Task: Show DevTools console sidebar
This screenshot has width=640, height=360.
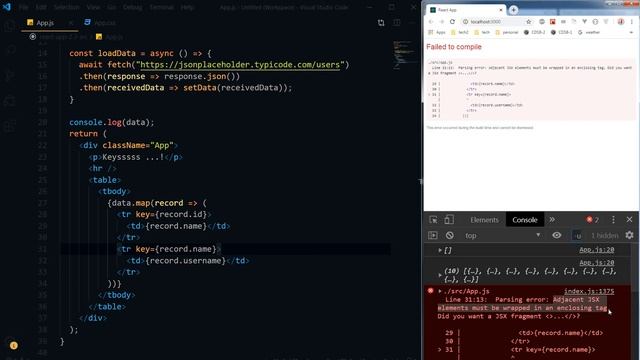Action: tap(433, 236)
